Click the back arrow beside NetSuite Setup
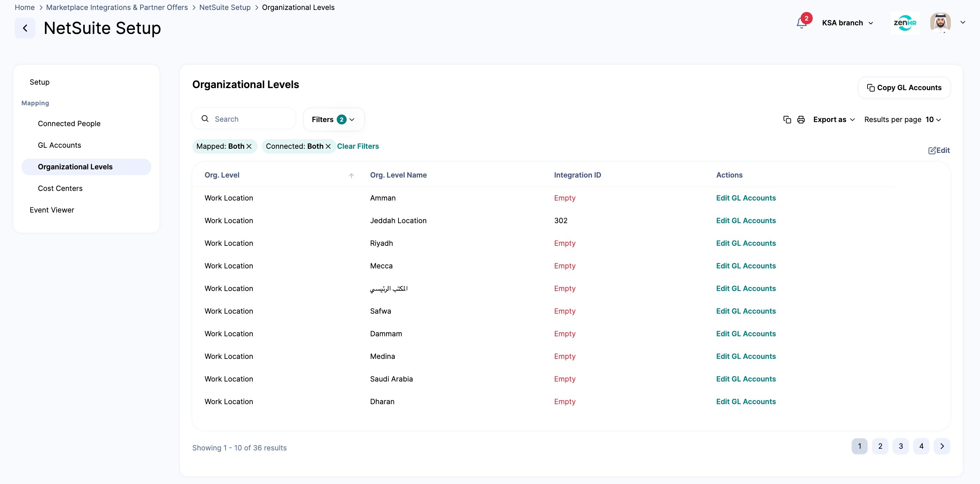This screenshot has width=980, height=484. 25,28
